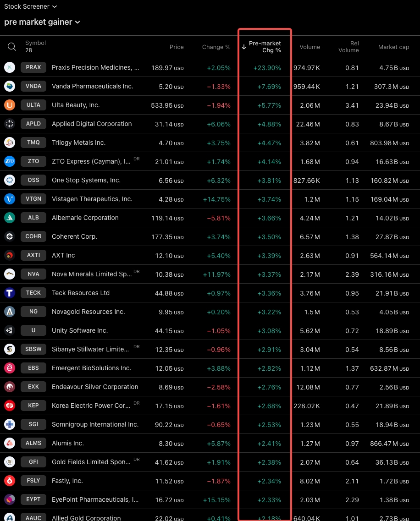The width and height of the screenshot is (420, 521).
Task: Click the −5.81% change value
Action: 218,218
